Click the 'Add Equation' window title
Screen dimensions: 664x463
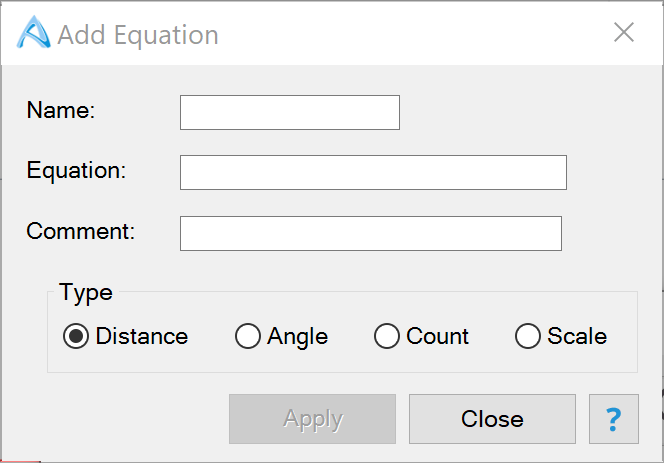138,35
